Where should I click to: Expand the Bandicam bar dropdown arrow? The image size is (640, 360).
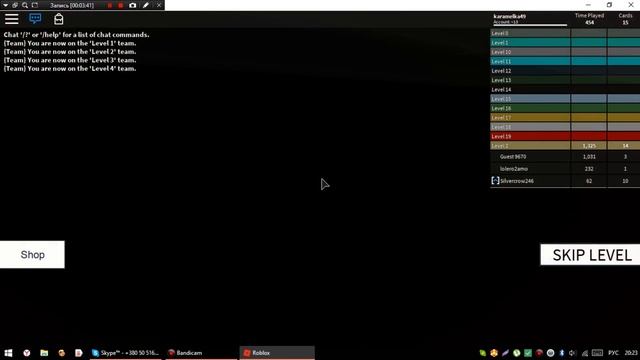[5, 5]
